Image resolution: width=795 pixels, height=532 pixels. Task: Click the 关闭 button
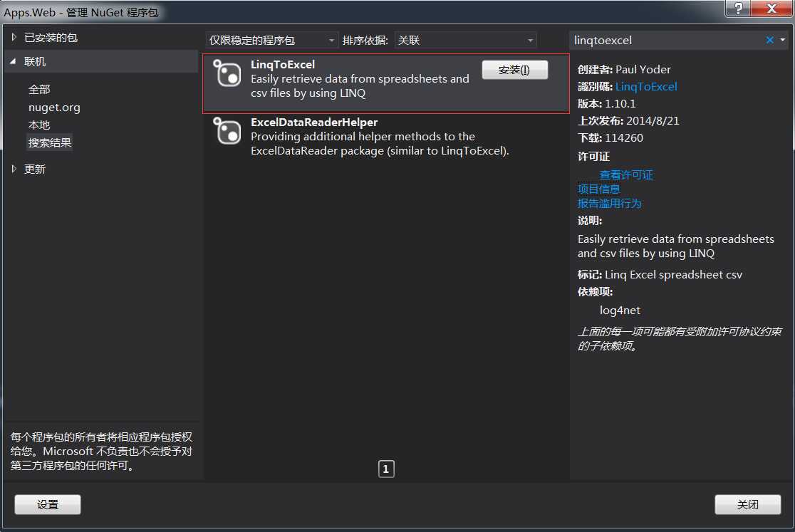pyautogui.click(x=748, y=505)
